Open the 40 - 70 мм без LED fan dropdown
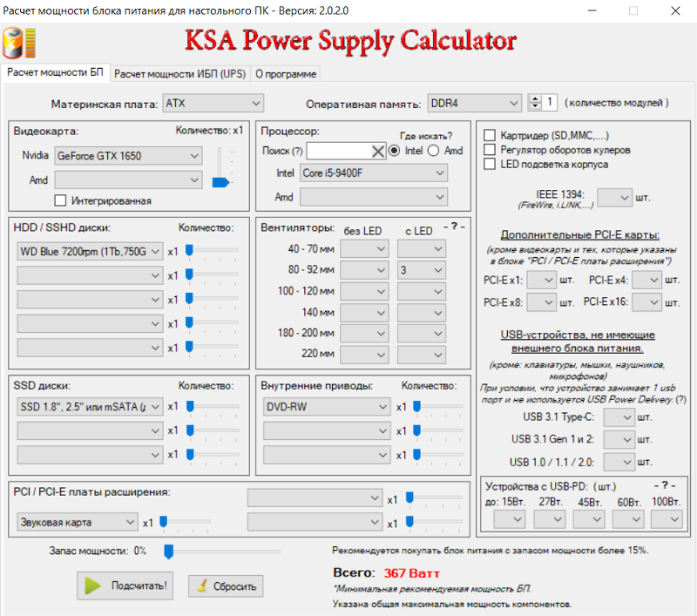The image size is (697, 616). tap(364, 249)
